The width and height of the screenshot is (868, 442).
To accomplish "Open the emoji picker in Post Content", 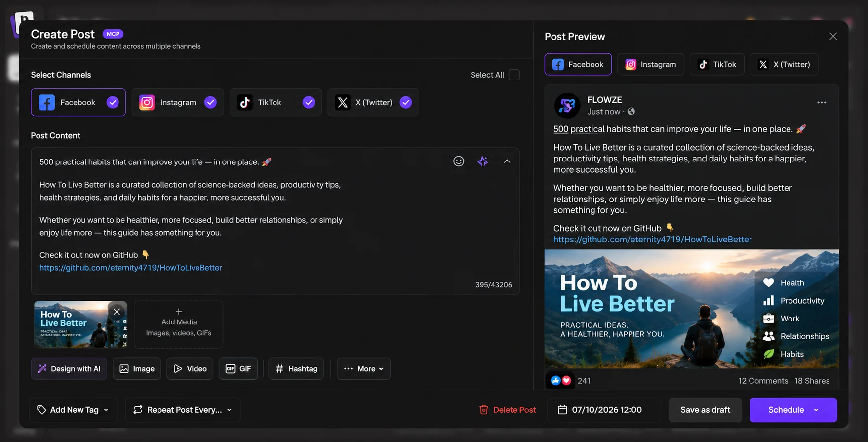I will click(459, 161).
